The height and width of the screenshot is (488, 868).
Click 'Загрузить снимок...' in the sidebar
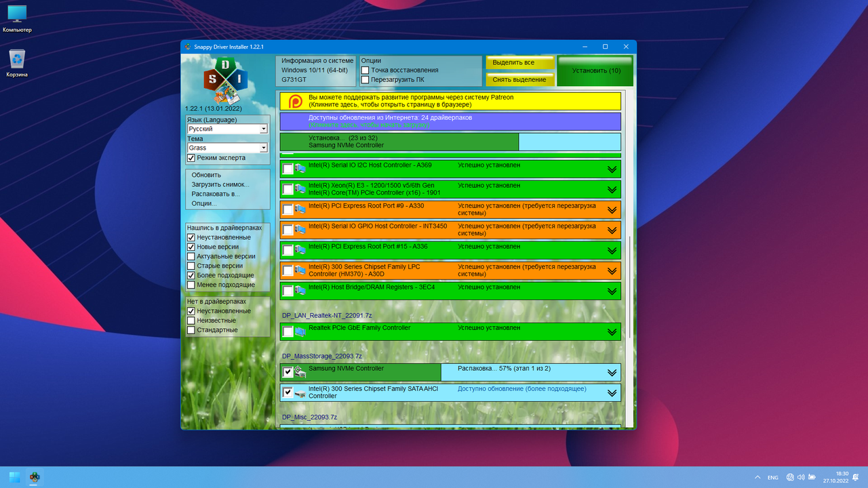[x=220, y=184]
